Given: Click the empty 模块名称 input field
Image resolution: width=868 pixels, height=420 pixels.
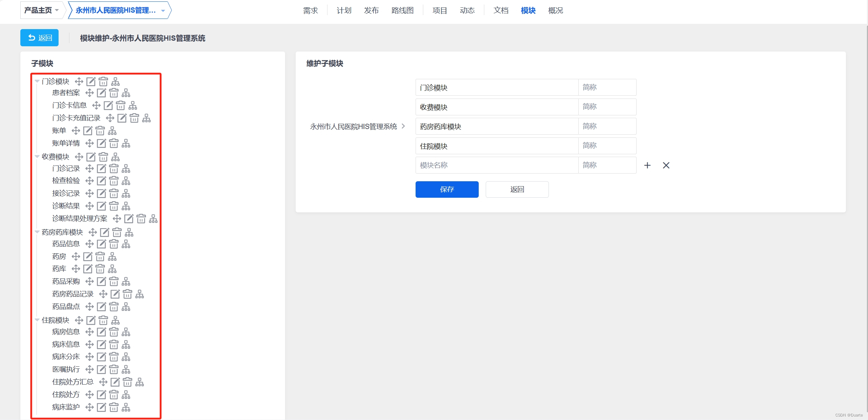Looking at the screenshot, I should click(496, 165).
